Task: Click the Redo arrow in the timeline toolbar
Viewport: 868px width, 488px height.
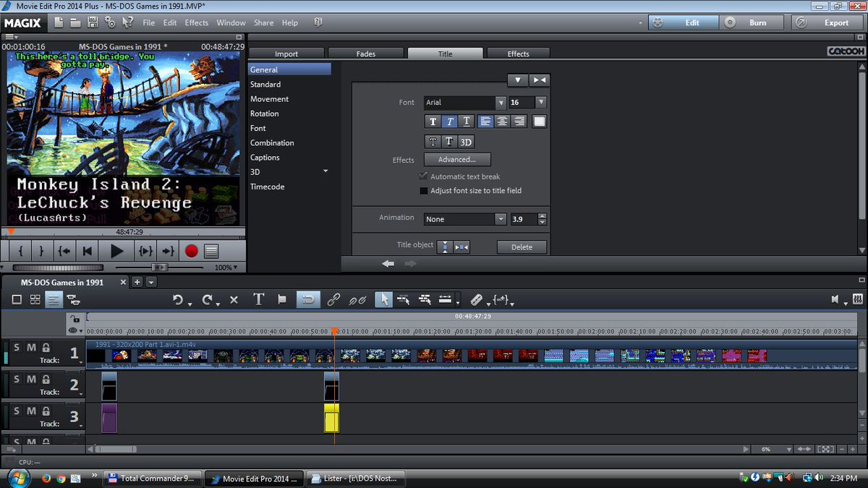Action: (x=208, y=299)
